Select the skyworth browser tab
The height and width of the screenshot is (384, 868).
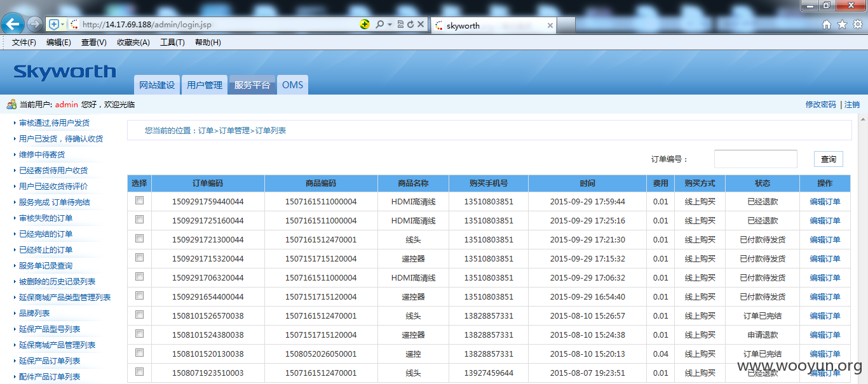[494, 25]
